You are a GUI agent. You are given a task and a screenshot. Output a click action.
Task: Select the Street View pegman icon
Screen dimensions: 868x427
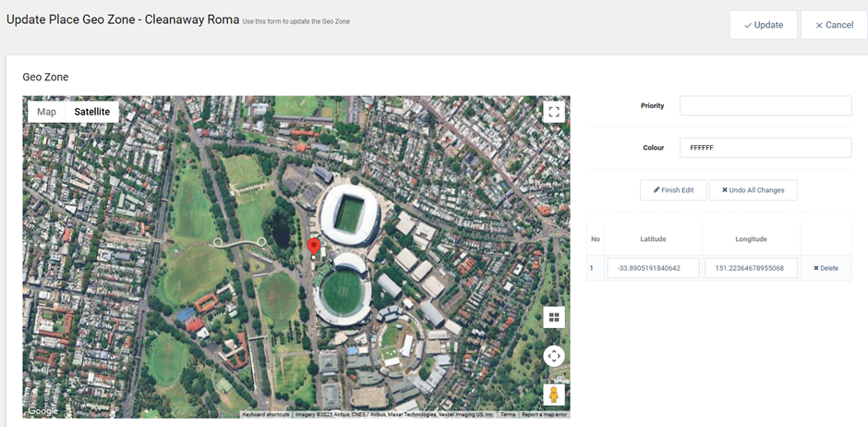tap(553, 395)
